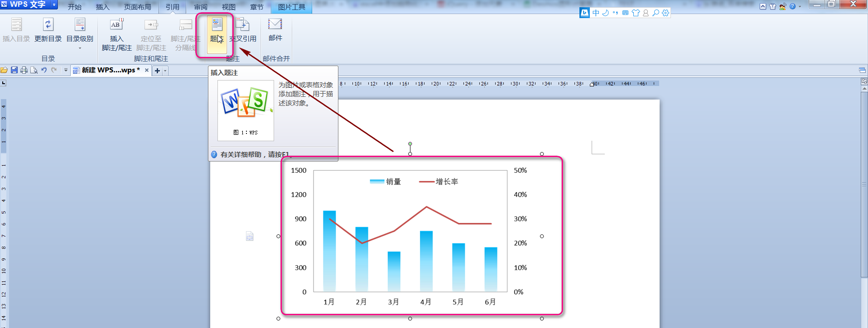Collapse the ribbon with the up-arrow icon

(763, 6)
